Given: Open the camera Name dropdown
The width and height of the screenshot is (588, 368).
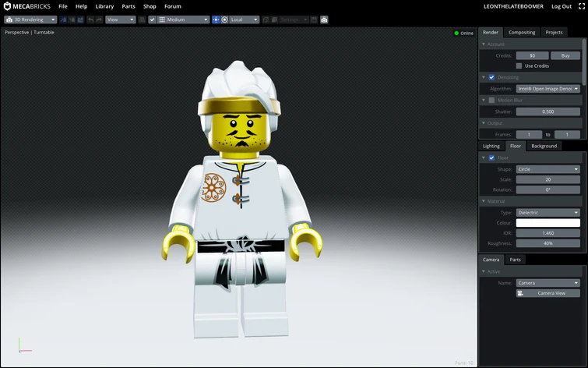Looking at the screenshot, I should tap(548, 283).
